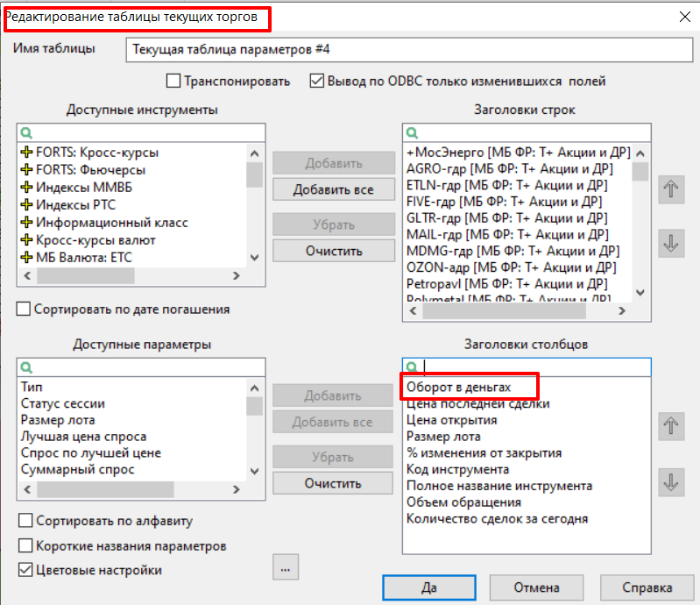700x605 pixels.
Task: Click Добавить все for instruments
Action: tap(333, 189)
